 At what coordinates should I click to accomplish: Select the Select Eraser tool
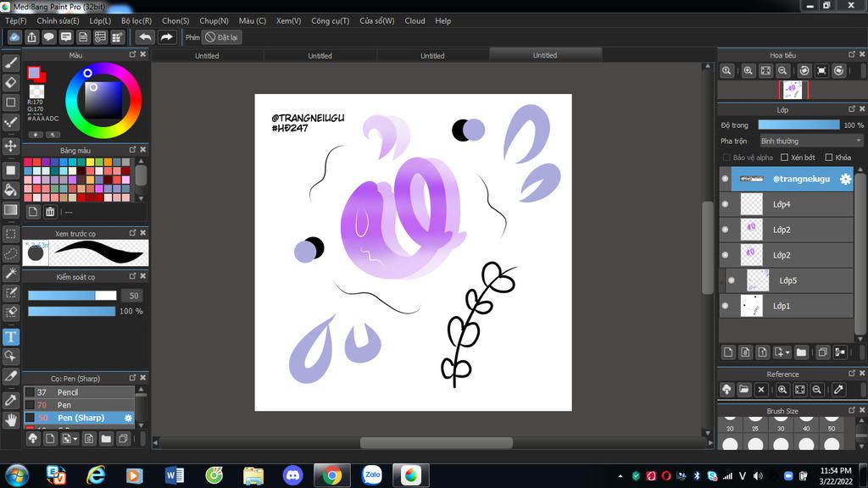(x=11, y=312)
